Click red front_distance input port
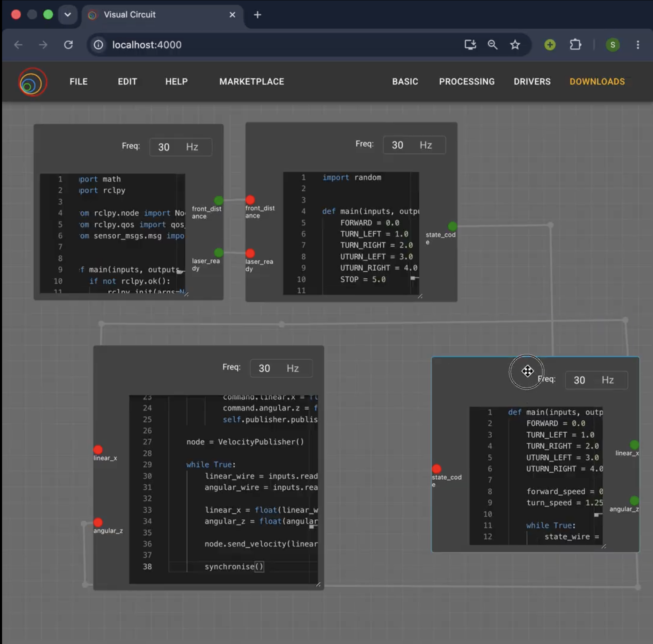Viewport: 653px width, 644px height. pos(250,200)
